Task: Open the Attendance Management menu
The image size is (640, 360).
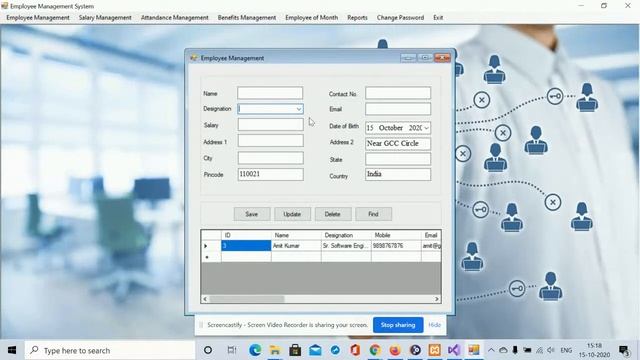Action: point(174,18)
